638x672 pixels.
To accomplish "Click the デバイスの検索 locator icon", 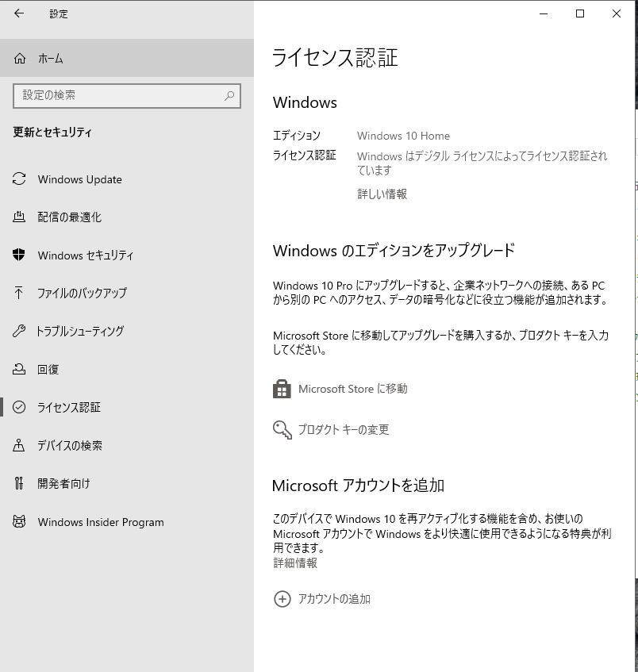I will point(19,445).
